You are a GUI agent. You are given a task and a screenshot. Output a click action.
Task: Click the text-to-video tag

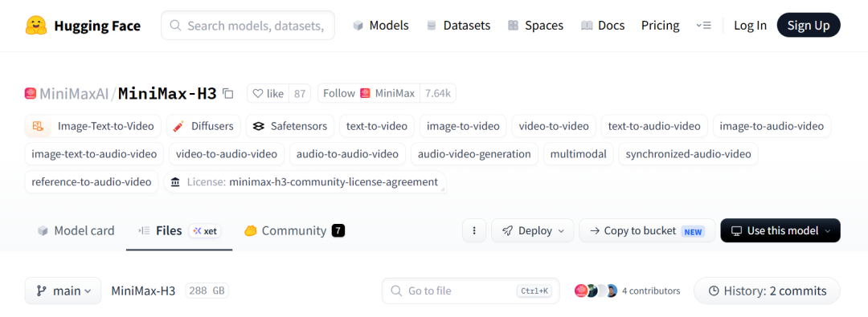pyautogui.click(x=377, y=126)
